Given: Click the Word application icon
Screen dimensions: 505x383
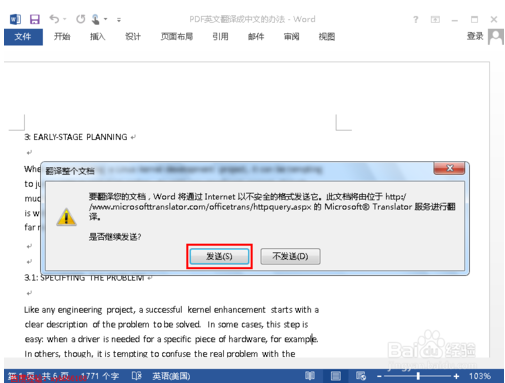Looking at the screenshot, I should (15, 19).
